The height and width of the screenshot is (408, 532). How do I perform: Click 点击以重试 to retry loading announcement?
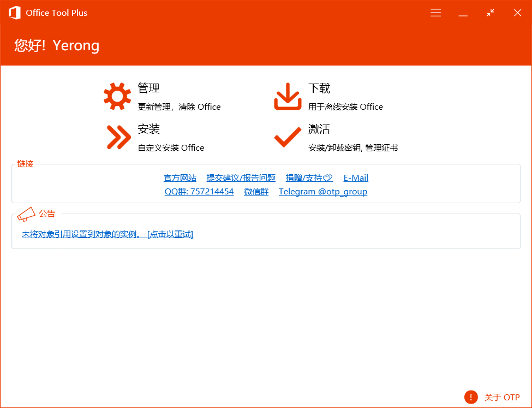170,234
